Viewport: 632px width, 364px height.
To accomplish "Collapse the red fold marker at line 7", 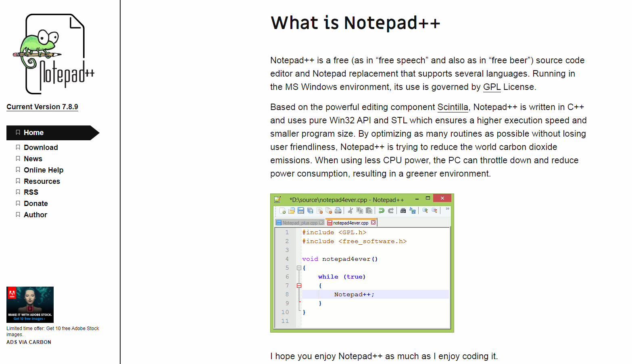I will click(299, 285).
